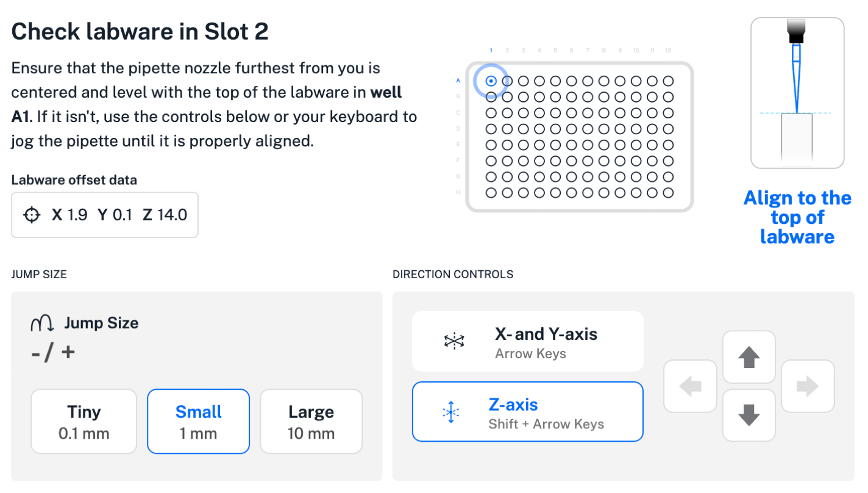This screenshot has height=493, width=868.
Task: Click the Labware offset data box
Action: pyautogui.click(x=104, y=215)
